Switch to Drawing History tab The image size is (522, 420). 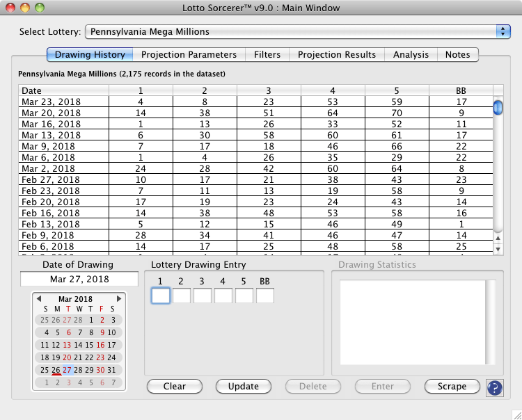(x=90, y=54)
